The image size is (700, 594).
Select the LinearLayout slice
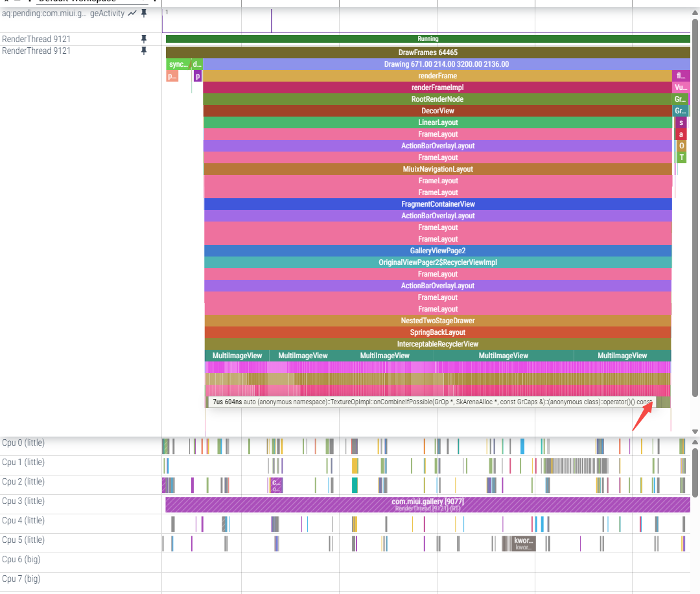click(438, 122)
